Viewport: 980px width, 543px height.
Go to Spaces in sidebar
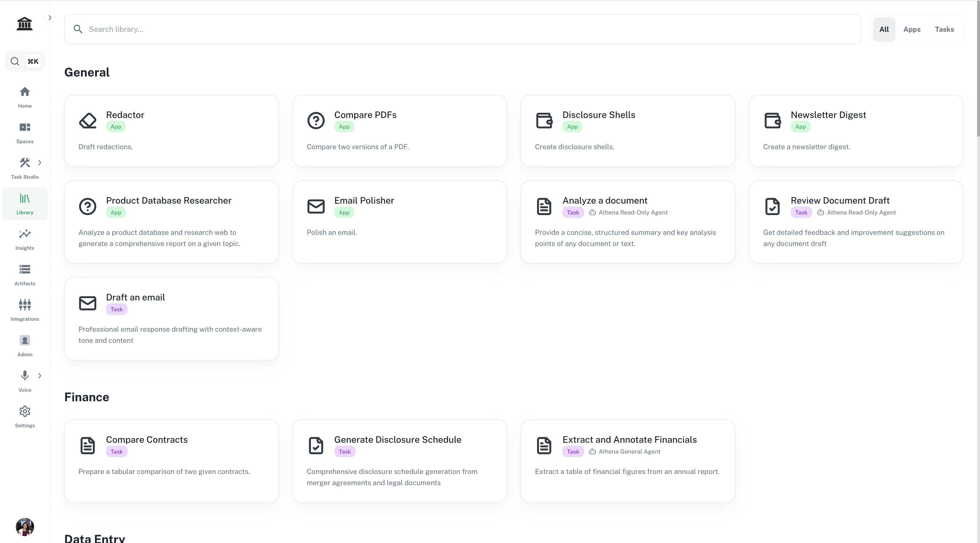tap(25, 128)
